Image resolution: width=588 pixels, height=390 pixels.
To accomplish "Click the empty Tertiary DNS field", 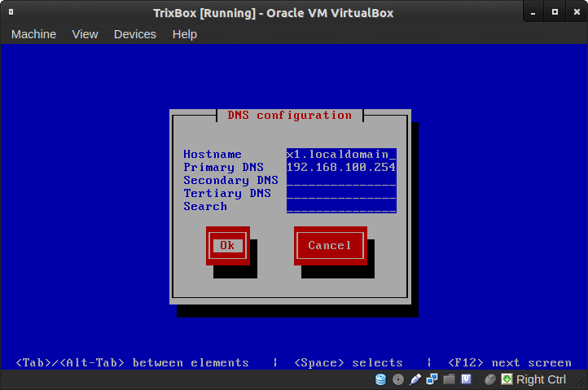I will (341, 194).
